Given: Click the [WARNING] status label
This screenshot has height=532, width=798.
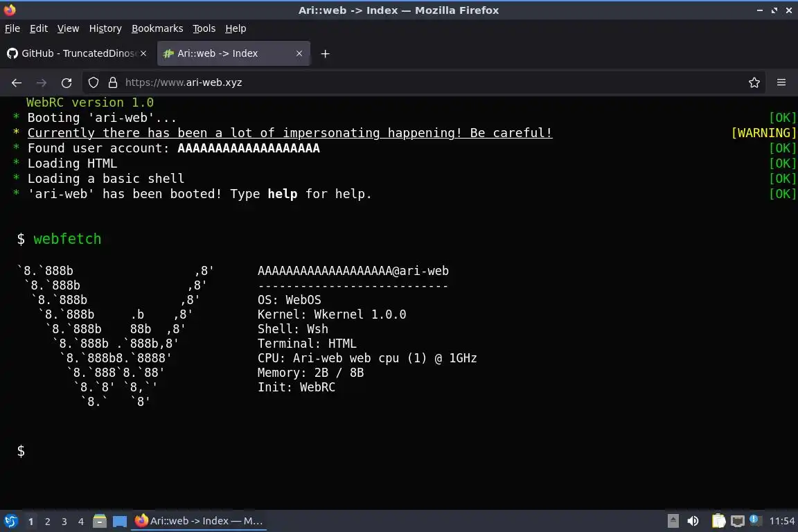Looking at the screenshot, I should coord(763,133).
